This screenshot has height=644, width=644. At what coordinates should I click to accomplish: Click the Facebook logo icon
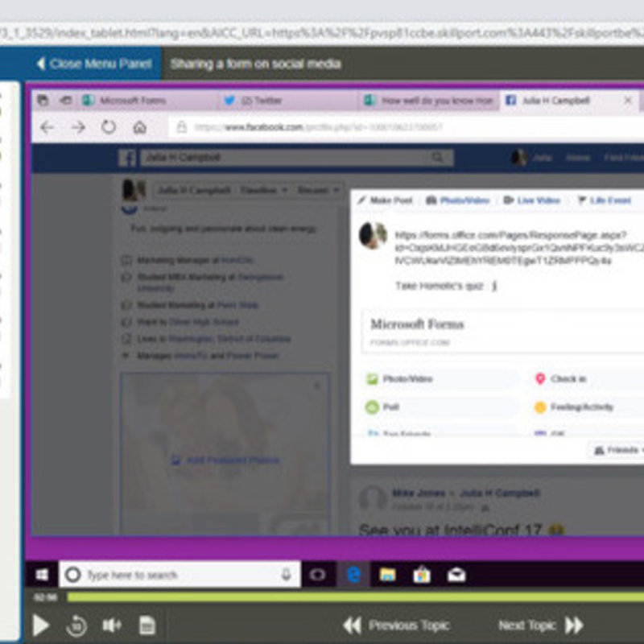coord(127,158)
